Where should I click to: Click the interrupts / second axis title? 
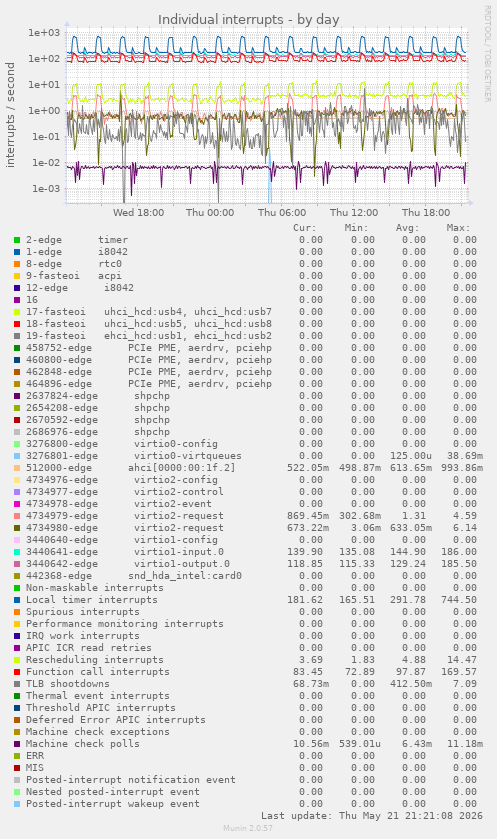point(10,115)
